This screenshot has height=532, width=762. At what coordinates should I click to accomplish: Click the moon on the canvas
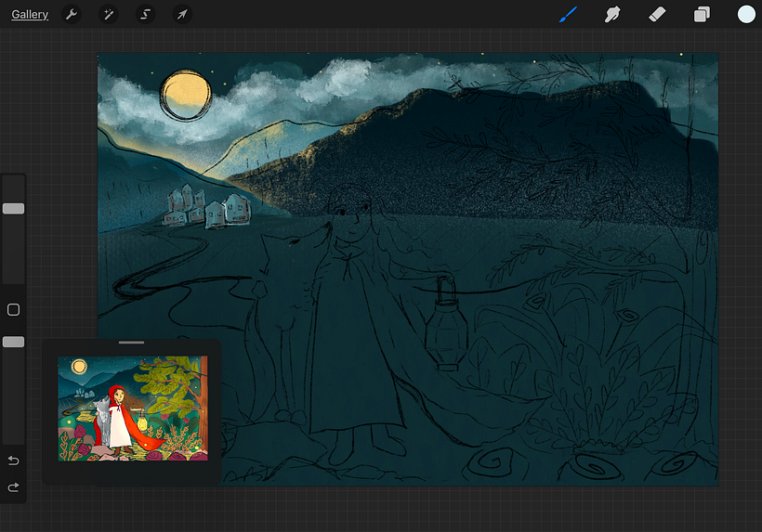(186, 95)
